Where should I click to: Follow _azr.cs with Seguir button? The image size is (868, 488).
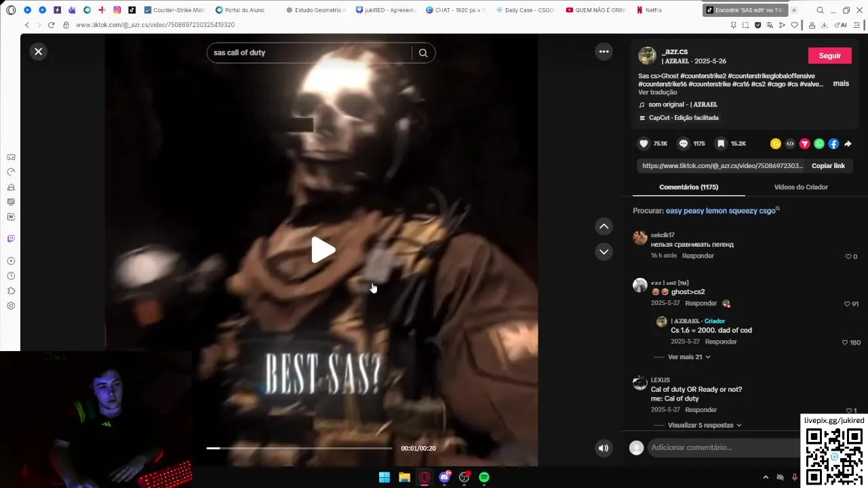point(829,56)
